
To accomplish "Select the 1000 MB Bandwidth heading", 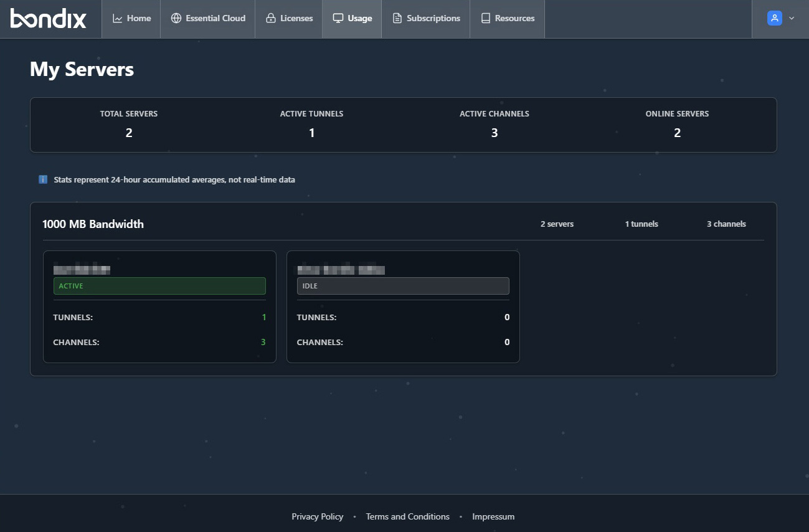I will [93, 224].
